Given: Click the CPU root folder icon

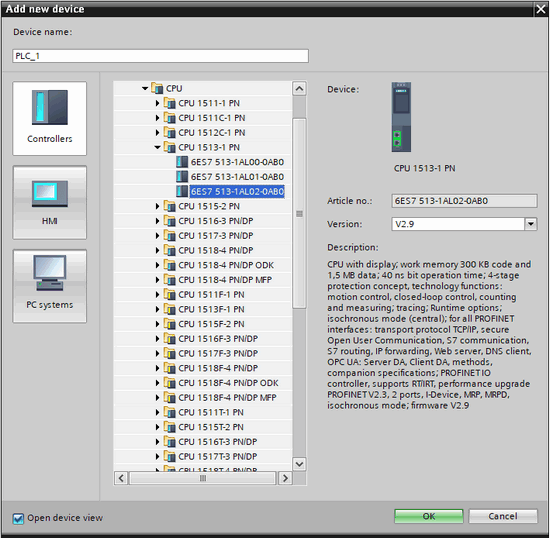Looking at the screenshot, I should point(157,88).
